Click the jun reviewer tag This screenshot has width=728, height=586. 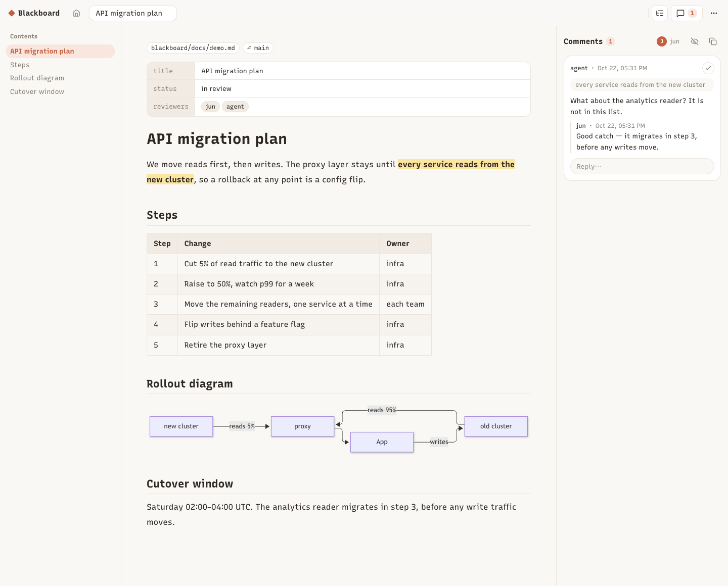coord(210,107)
